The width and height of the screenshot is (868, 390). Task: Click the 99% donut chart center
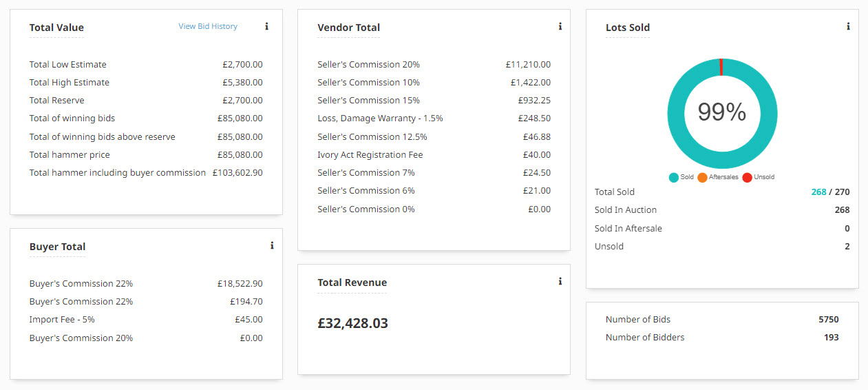pyautogui.click(x=722, y=112)
